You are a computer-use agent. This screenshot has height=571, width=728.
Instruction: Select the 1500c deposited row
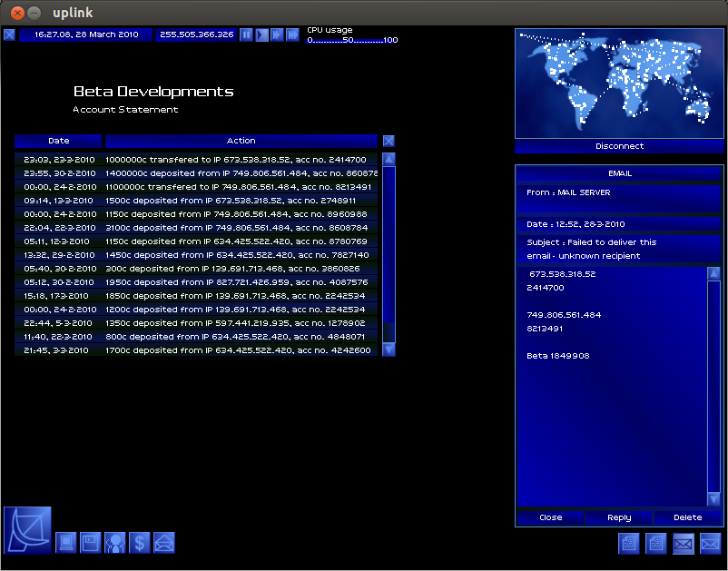pos(196,201)
